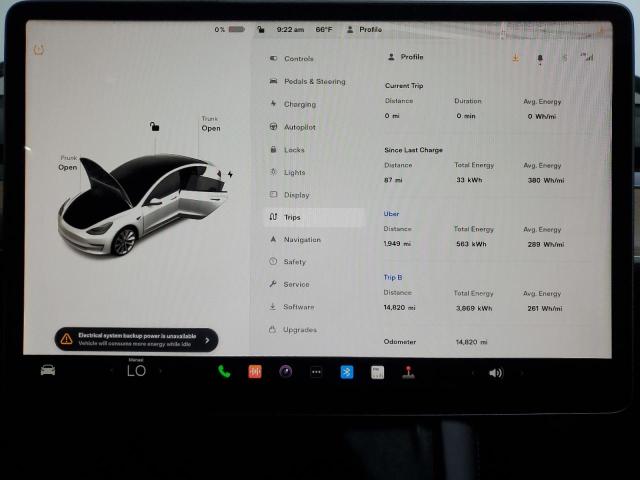The width and height of the screenshot is (640, 480).
Task: Open Profile in the settings panel header
Action: [x=405, y=57]
